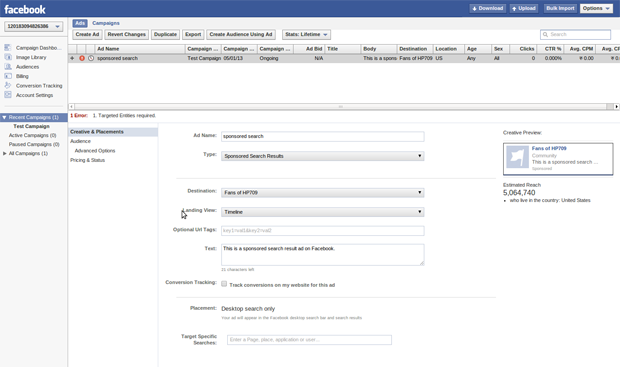
Task: Select Advanced Options section
Action: coord(95,151)
